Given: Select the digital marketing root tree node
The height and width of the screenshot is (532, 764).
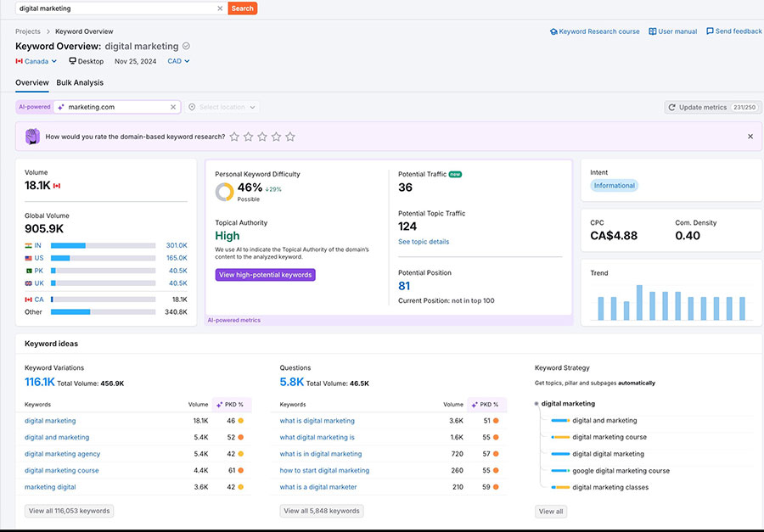Looking at the screenshot, I should coord(568,404).
